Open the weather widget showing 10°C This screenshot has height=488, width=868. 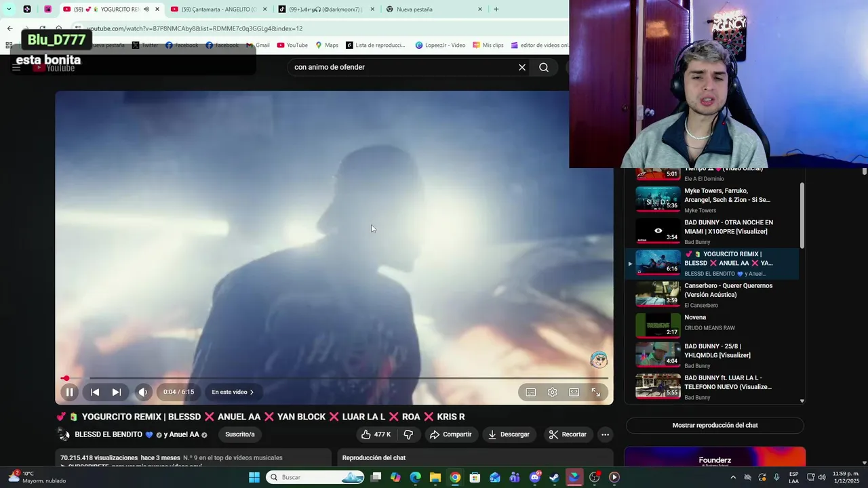(x=37, y=477)
